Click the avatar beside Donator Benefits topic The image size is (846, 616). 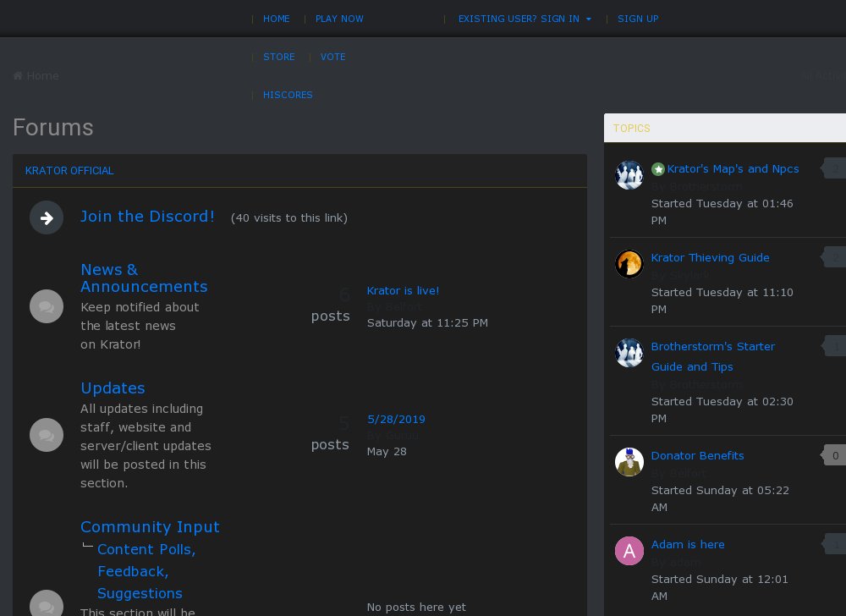(x=629, y=462)
